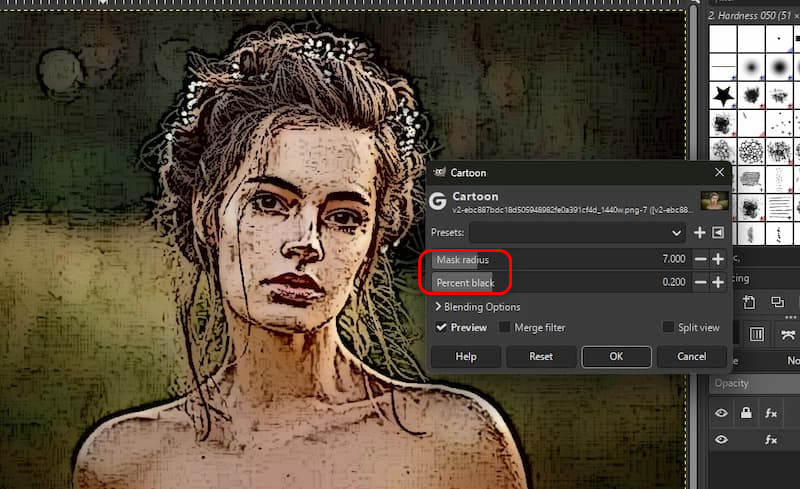Click the fx icon in the row without a lock

tap(770, 439)
